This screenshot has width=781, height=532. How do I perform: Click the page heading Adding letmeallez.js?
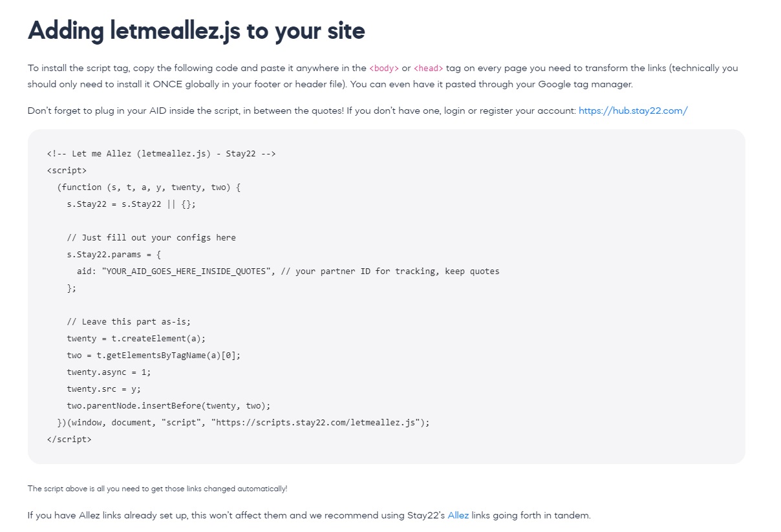pyautogui.click(x=196, y=30)
